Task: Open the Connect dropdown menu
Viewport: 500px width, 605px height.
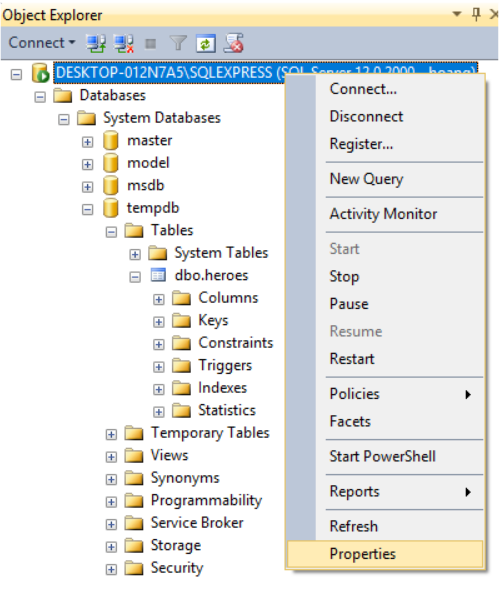Action: [x=42, y=43]
